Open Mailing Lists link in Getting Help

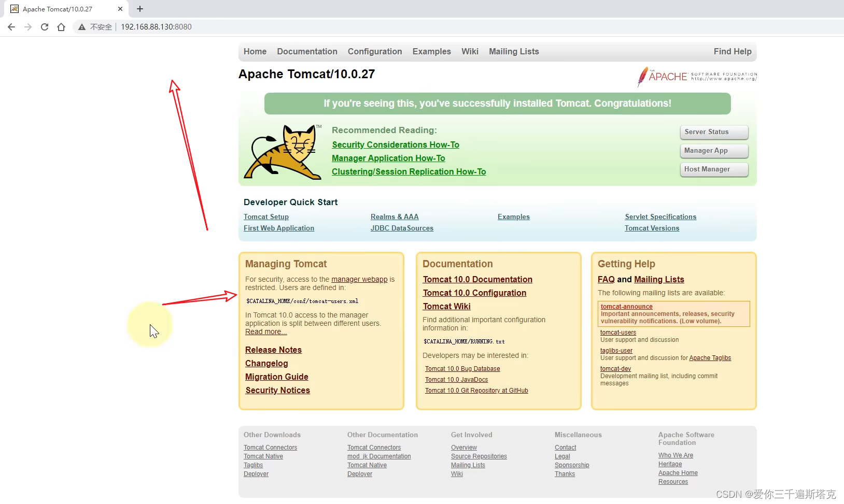click(659, 280)
